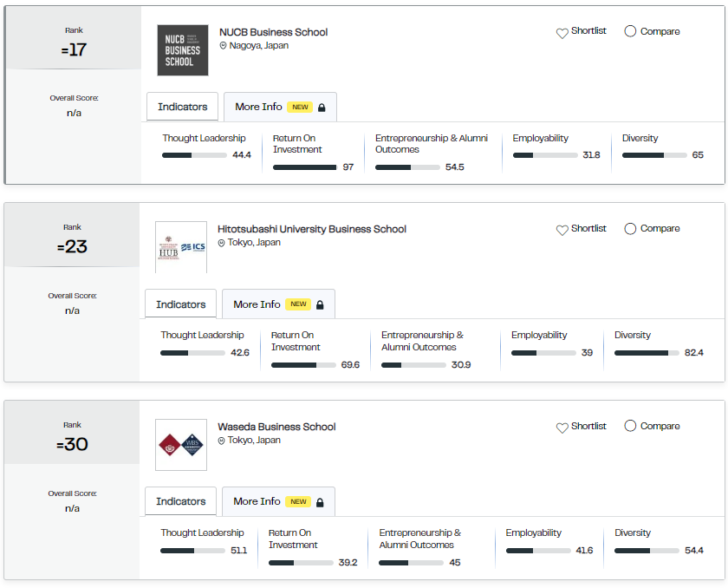Image resolution: width=728 pixels, height=588 pixels.
Task: Click Hitotsubashi Diversity bar at 82.4
Action: [647, 353]
